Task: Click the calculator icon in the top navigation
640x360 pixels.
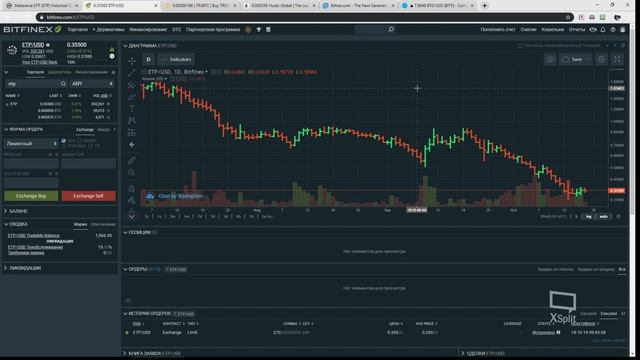Action: point(268,29)
